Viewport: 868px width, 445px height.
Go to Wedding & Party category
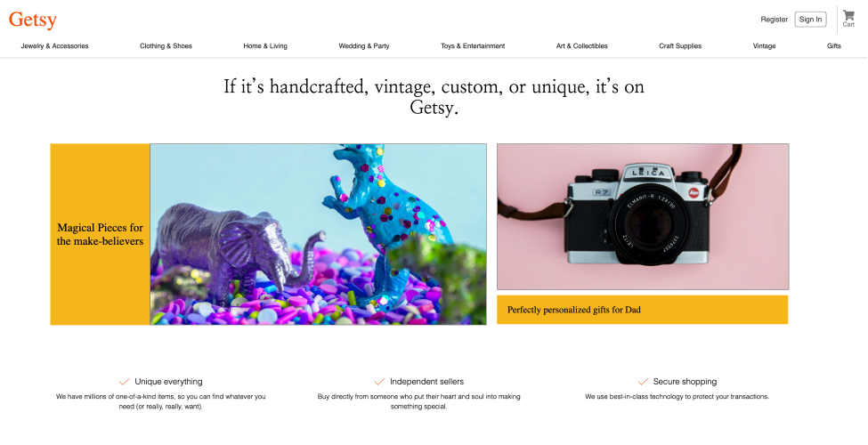[364, 46]
